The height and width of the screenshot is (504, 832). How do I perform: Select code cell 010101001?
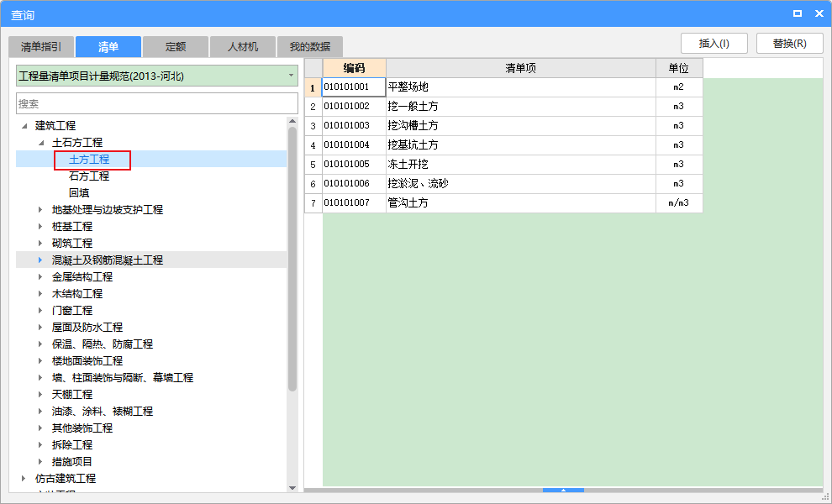354,87
